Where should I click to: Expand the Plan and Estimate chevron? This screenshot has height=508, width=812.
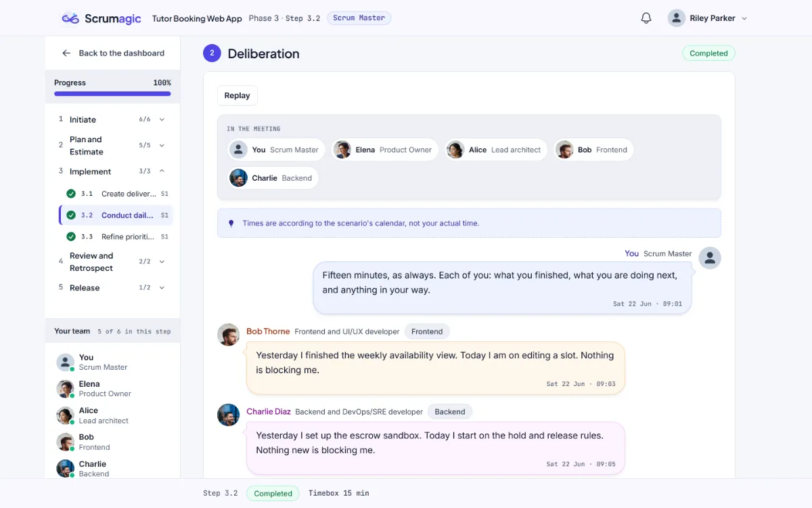pyautogui.click(x=162, y=145)
